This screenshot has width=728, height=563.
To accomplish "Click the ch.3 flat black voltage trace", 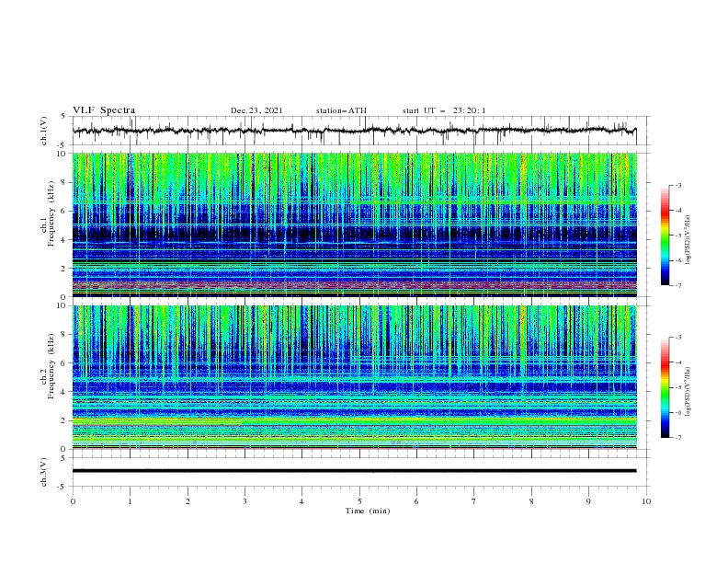I will coord(354,471).
